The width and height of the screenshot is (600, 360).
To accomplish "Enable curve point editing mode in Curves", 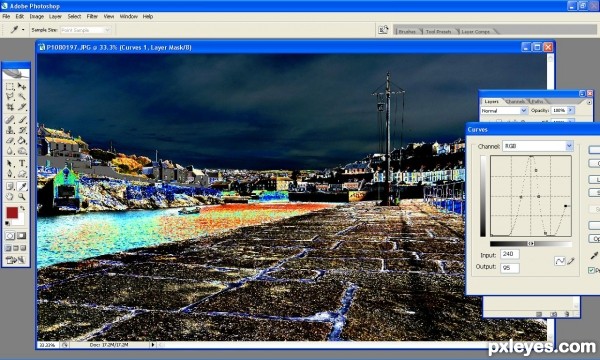I will [560, 261].
